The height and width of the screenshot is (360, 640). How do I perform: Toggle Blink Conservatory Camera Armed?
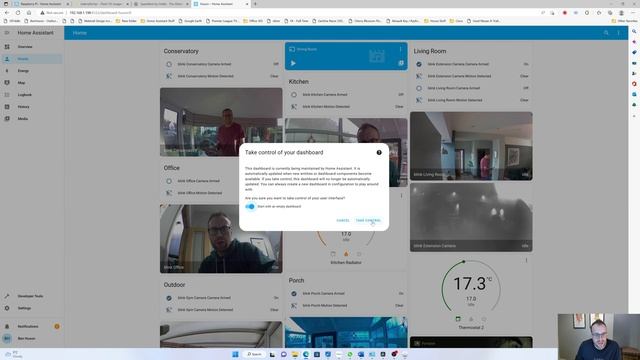221,64
